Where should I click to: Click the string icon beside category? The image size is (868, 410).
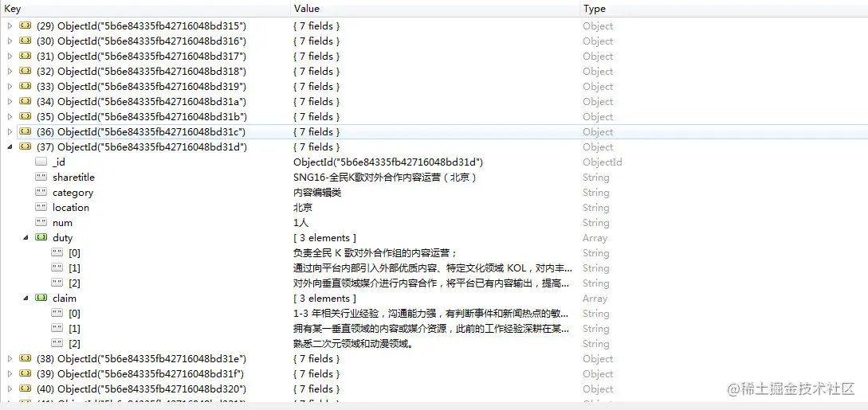point(41,193)
